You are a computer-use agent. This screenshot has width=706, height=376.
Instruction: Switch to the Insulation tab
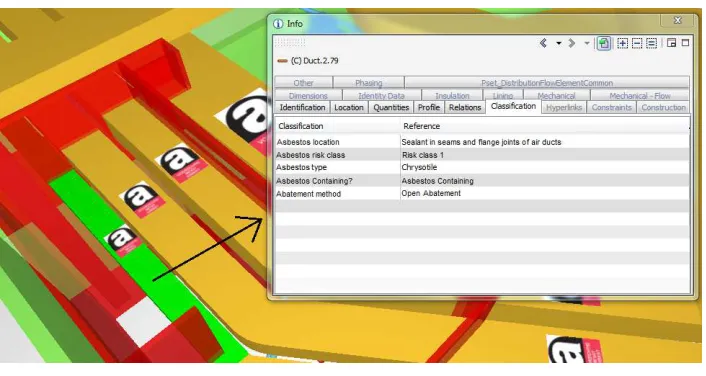pos(452,95)
